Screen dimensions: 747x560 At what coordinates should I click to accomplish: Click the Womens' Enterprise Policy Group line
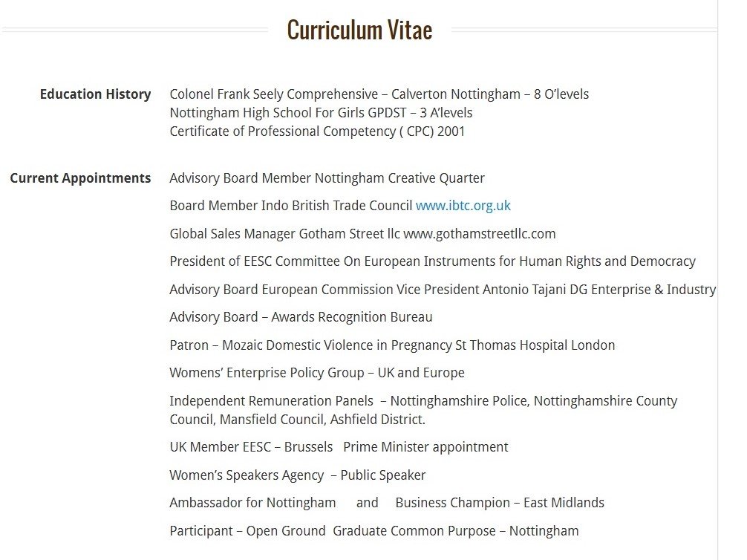pos(317,373)
